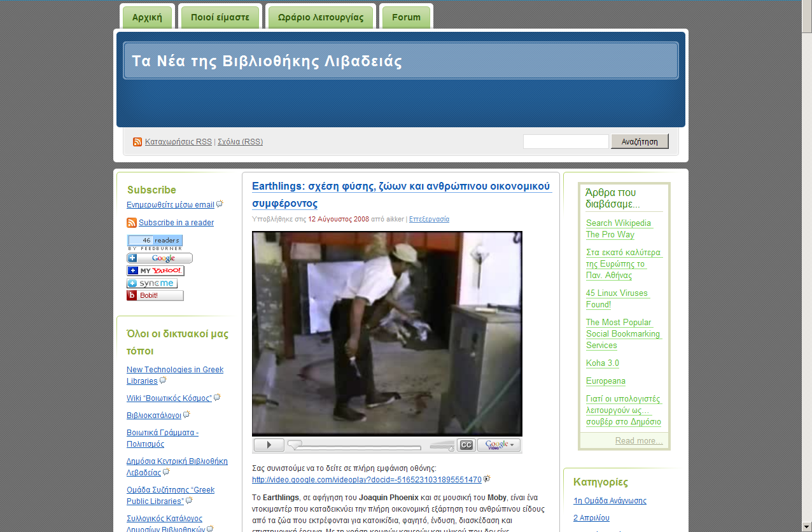Click the Αναζήτηση search button
812x532 pixels.
coord(640,141)
